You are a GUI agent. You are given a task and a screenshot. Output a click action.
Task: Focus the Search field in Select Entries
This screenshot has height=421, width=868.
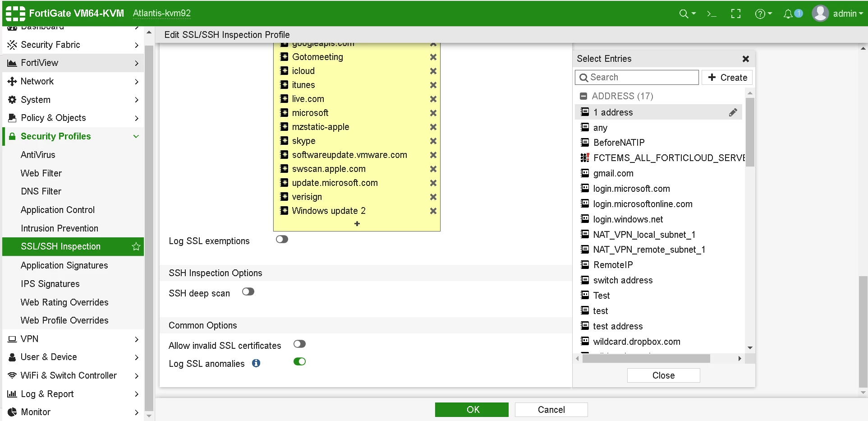pos(637,77)
